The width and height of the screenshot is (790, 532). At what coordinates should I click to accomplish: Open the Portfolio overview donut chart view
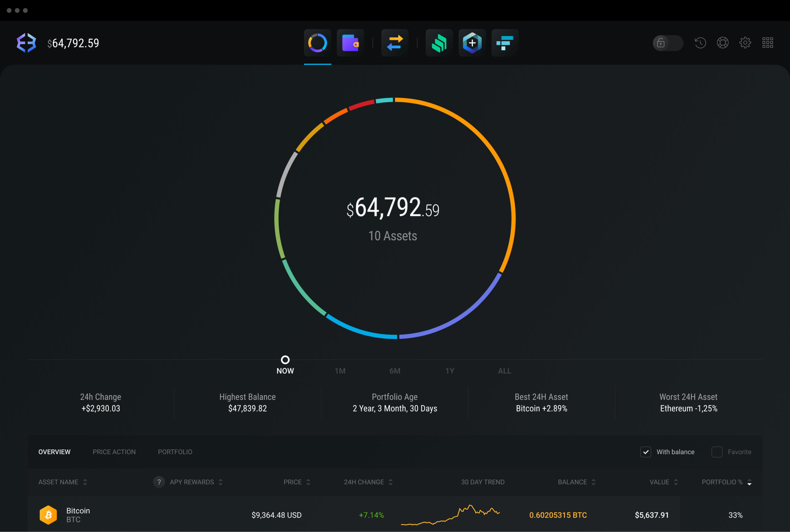click(317, 42)
